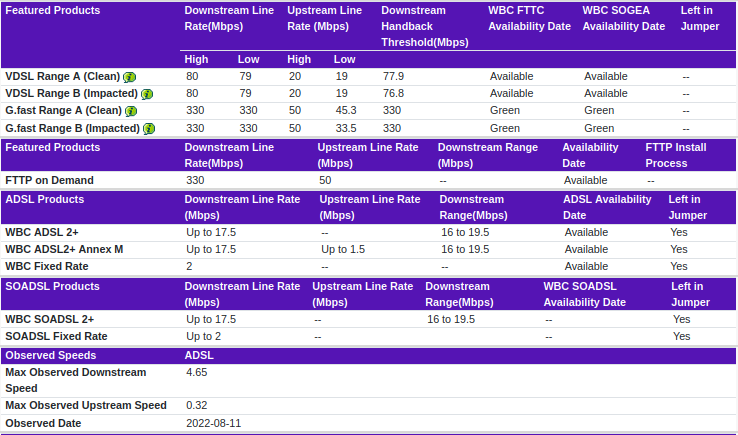Image resolution: width=738 pixels, height=435 pixels.
Task: Select the VDSL Range A (Clean) row label
Action: pyautogui.click(x=63, y=76)
